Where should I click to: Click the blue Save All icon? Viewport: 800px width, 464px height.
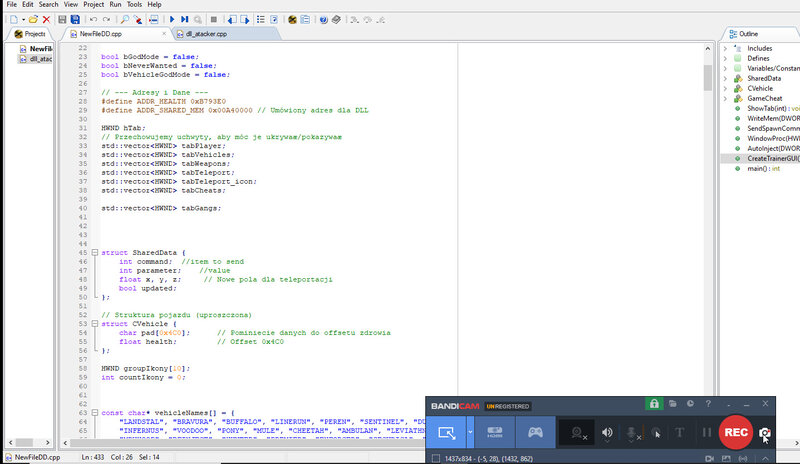tap(75, 19)
